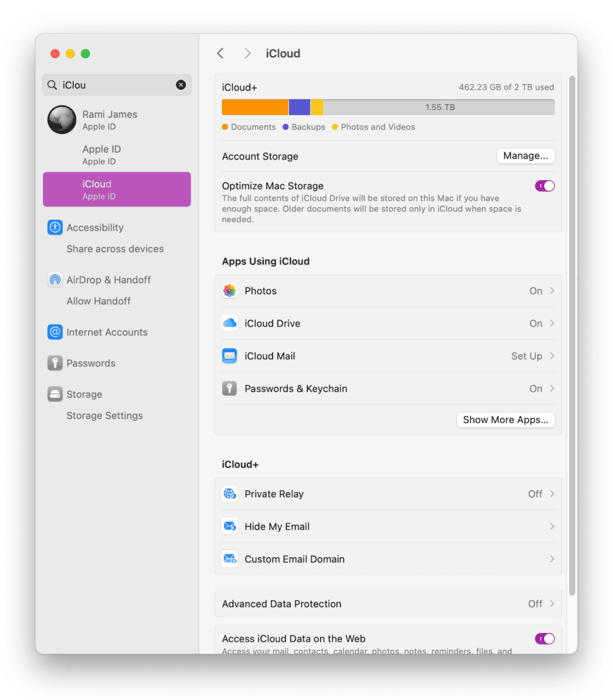Open Photos row chevron
This screenshot has width=613, height=700.
[552, 291]
